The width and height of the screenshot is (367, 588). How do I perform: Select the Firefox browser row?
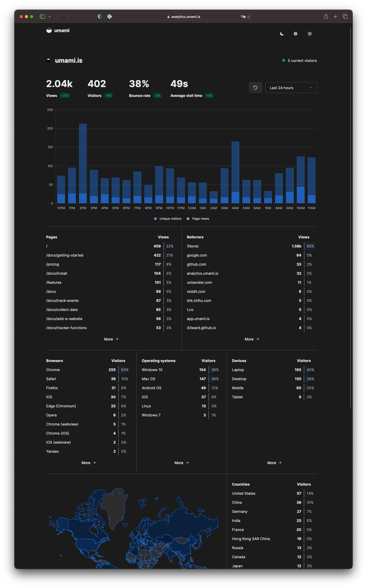coord(89,388)
